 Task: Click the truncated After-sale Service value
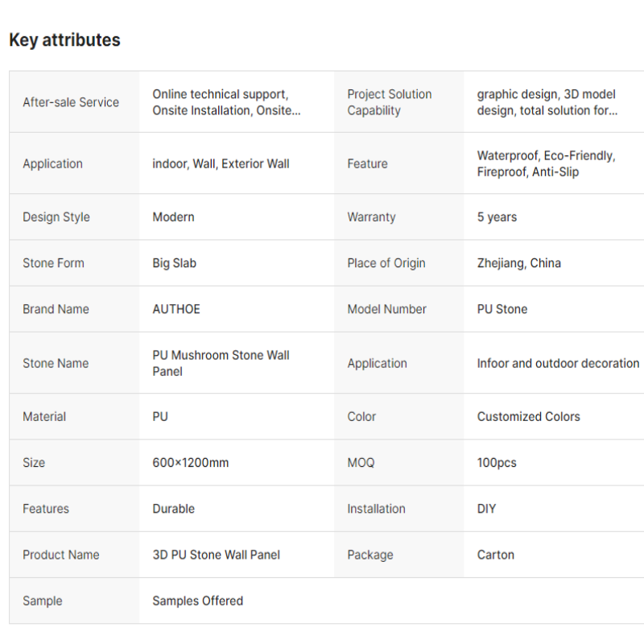(x=226, y=102)
